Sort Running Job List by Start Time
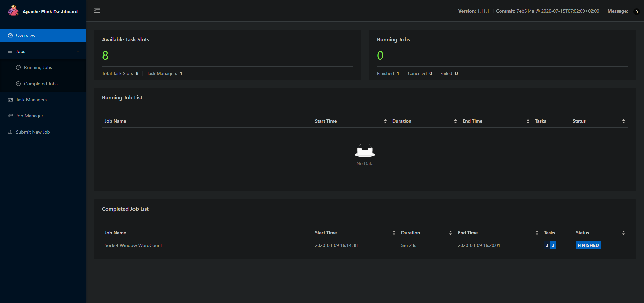The height and width of the screenshot is (303, 644). tap(385, 121)
